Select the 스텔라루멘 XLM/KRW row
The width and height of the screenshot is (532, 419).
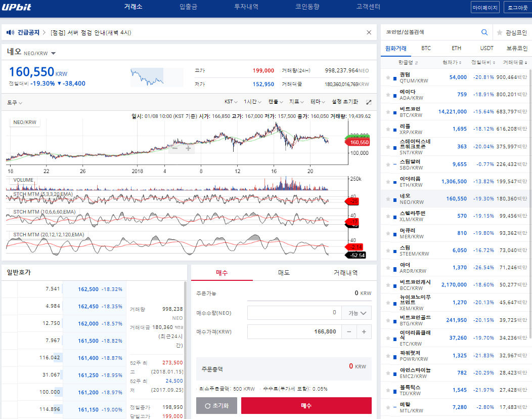point(456,216)
